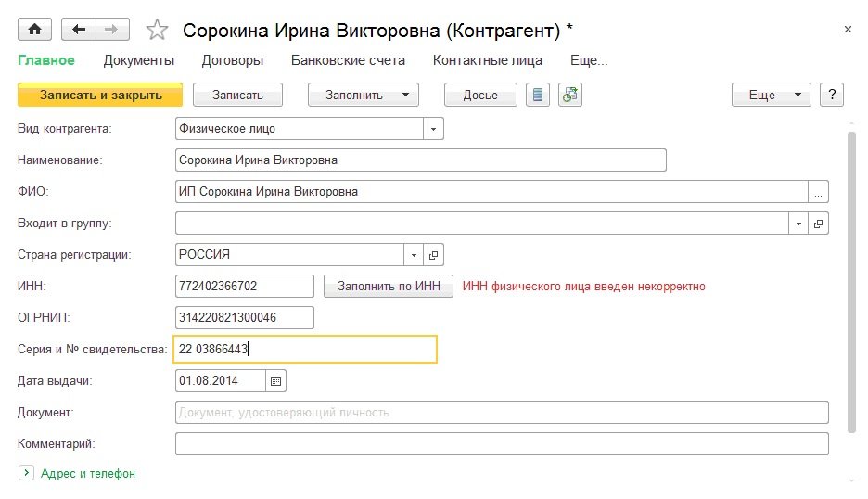Open Входит в группу item with square icon
The width and height of the screenshot is (868, 499).
click(x=818, y=224)
